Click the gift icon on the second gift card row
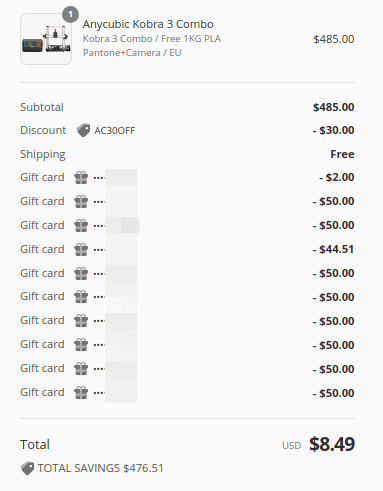This screenshot has height=491, width=383. (81, 202)
